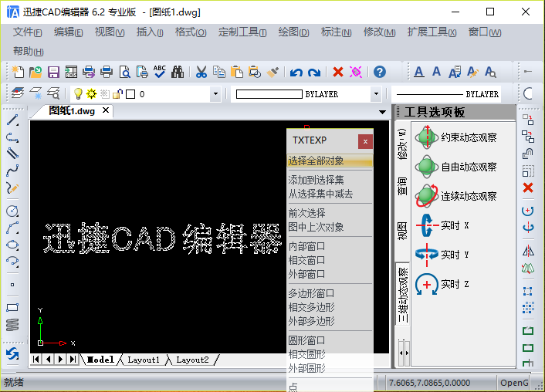Choose 前次选择 option
This screenshot has height=392, width=545.
(x=330, y=213)
